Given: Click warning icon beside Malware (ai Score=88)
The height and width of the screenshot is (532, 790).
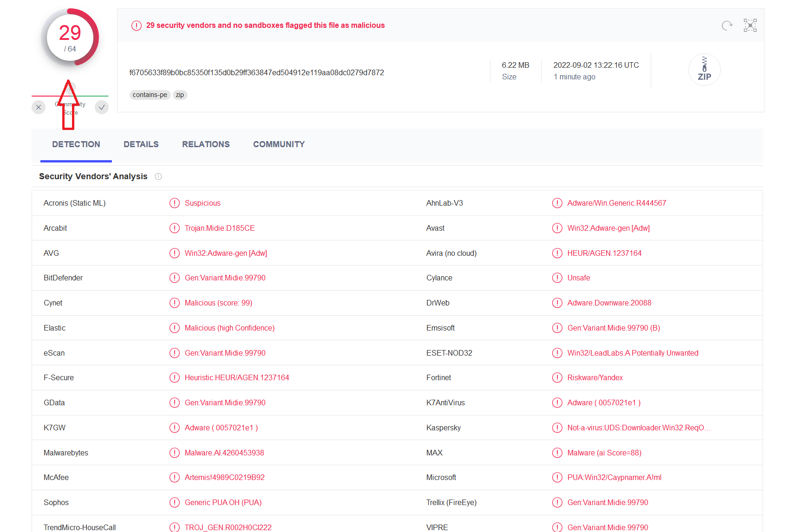Looking at the screenshot, I should coord(557,453).
